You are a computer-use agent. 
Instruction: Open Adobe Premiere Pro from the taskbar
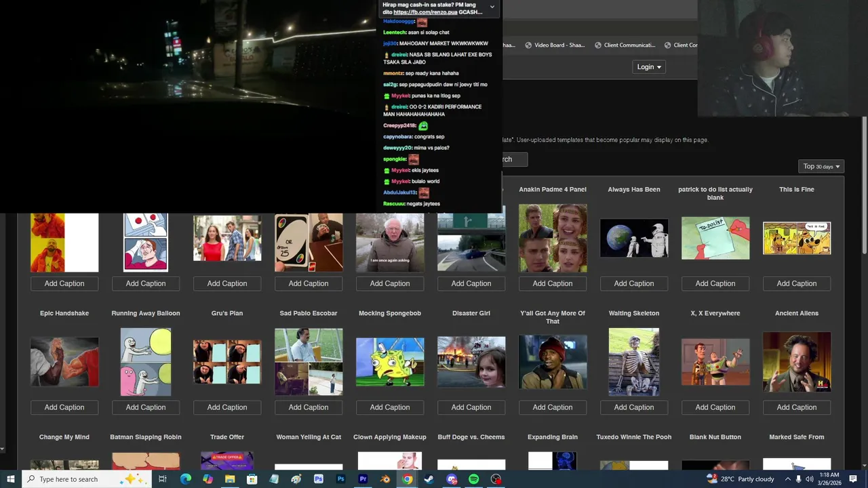tap(363, 479)
